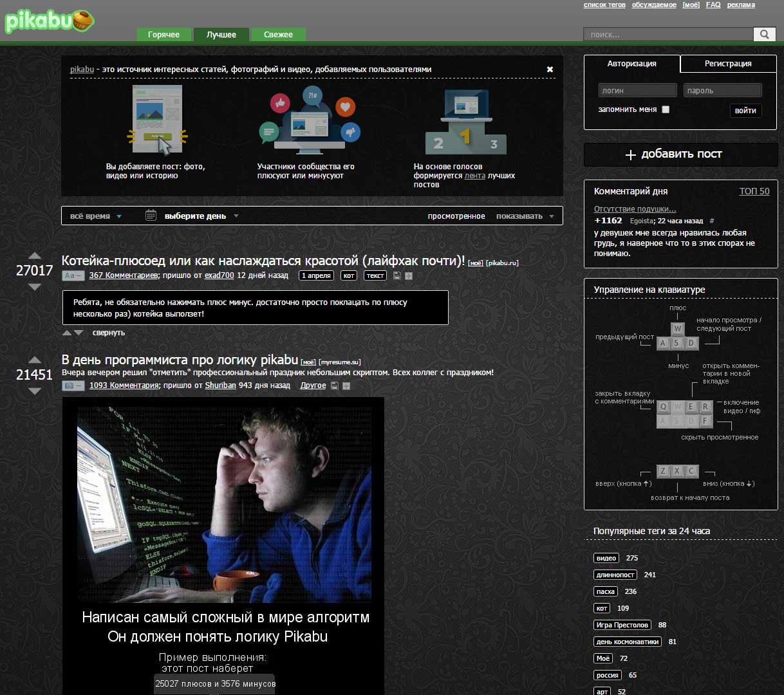Click small up arrow beside 'свернуть'

(67, 333)
